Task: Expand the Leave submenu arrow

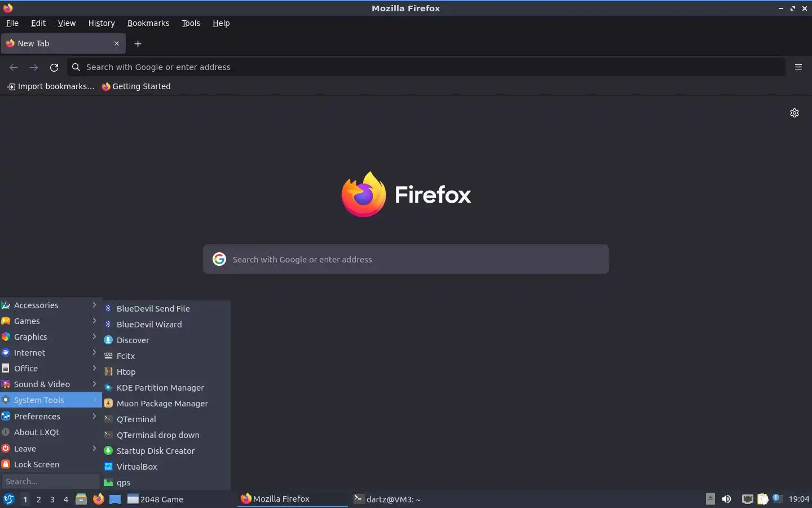Action: point(94,448)
